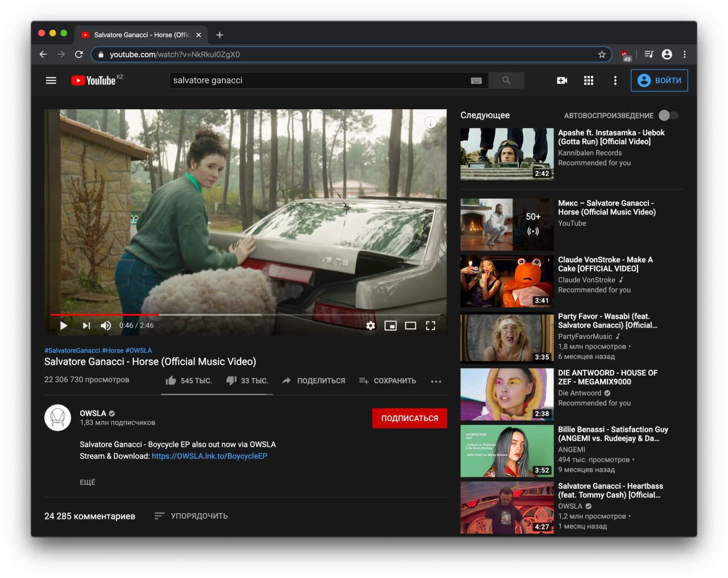Open player settings gear
The image size is (728, 578).
[371, 325]
